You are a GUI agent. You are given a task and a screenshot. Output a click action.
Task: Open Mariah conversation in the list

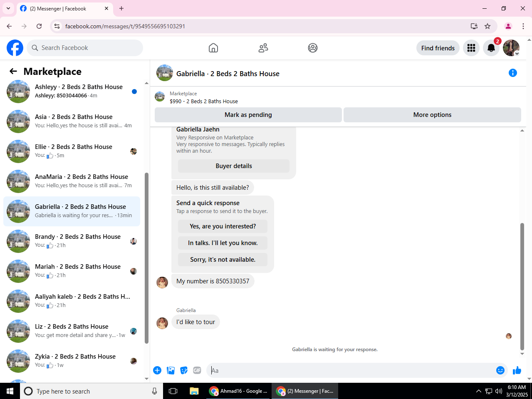pos(72,271)
